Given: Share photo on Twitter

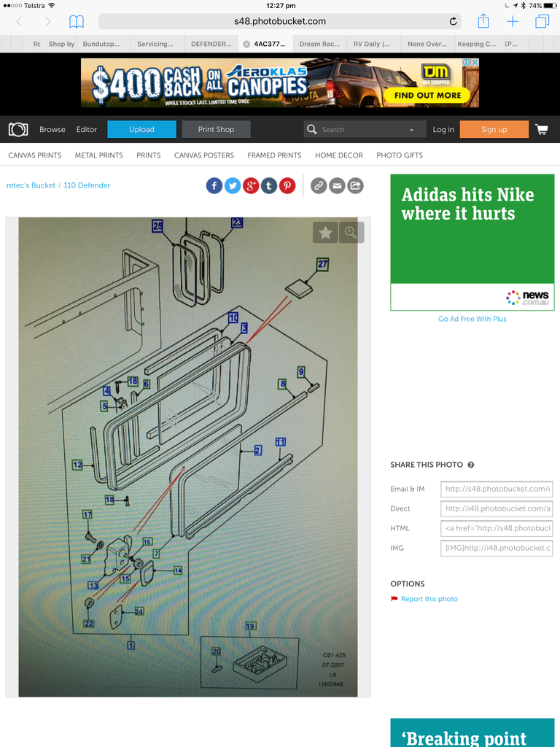Looking at the screenshot, I should (233, 186).
